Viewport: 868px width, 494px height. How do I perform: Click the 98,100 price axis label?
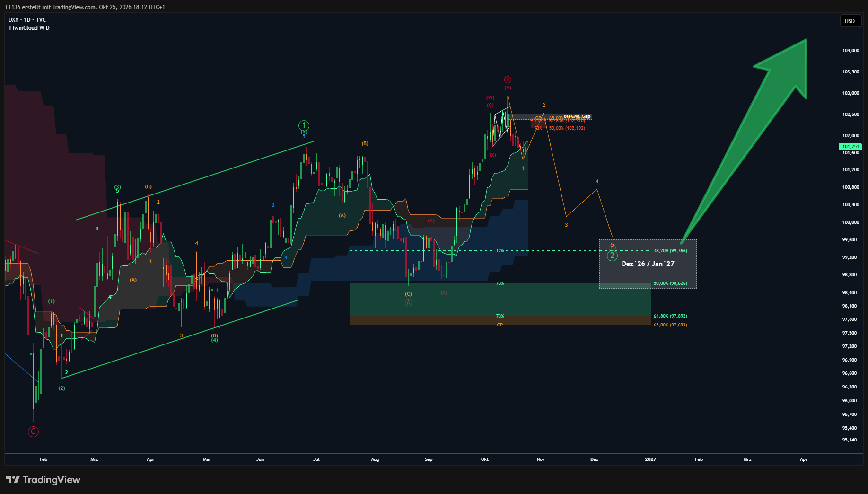pos(850,306)
